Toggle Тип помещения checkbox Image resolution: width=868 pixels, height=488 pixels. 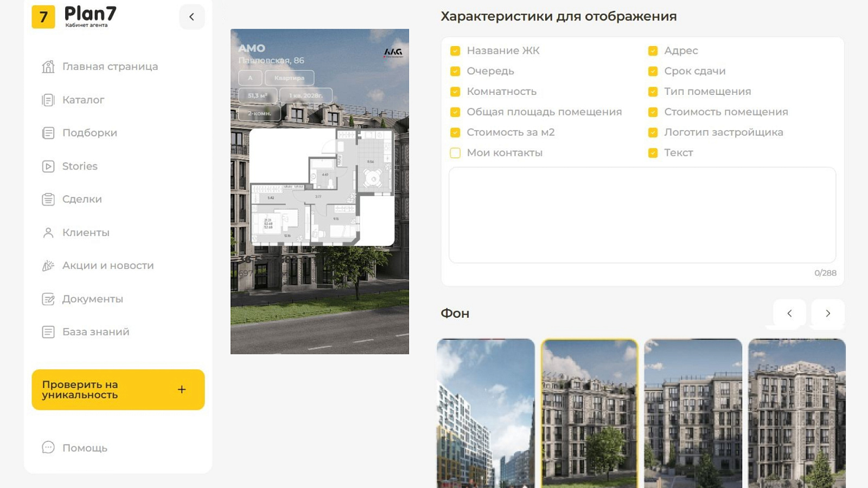coord(653,92)
